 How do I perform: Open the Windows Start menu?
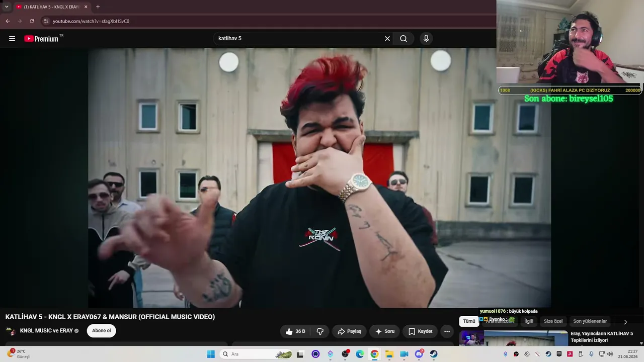[211, 354]
